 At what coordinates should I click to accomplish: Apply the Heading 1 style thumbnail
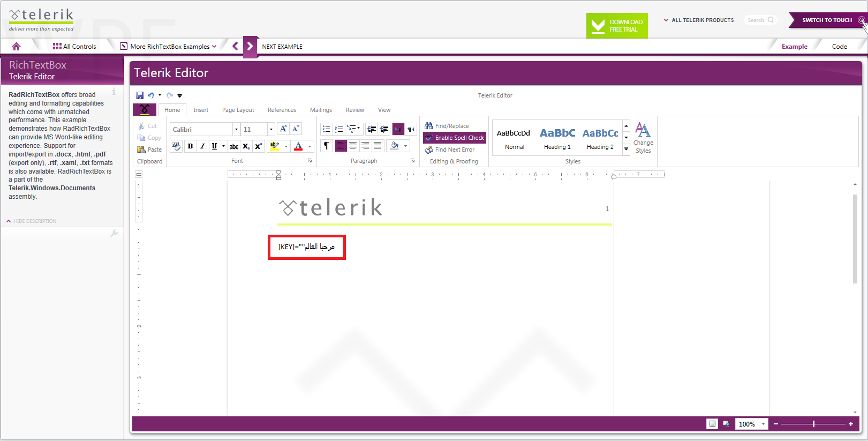(x=557, y=138)
